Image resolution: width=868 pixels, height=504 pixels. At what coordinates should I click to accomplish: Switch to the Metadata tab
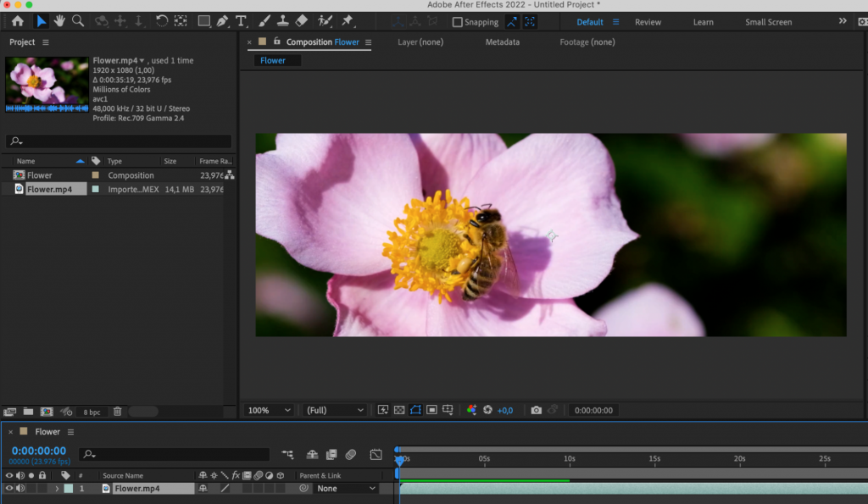point(502,42)
